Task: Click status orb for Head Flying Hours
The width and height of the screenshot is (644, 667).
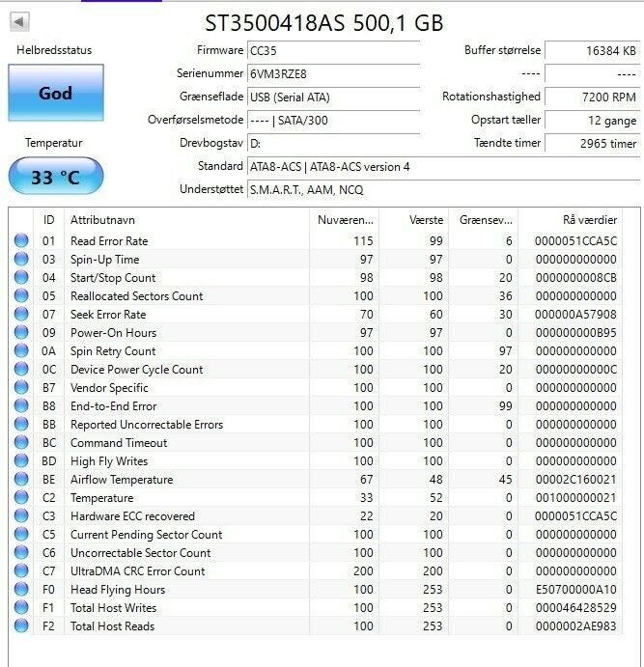Action: [21, 589]
